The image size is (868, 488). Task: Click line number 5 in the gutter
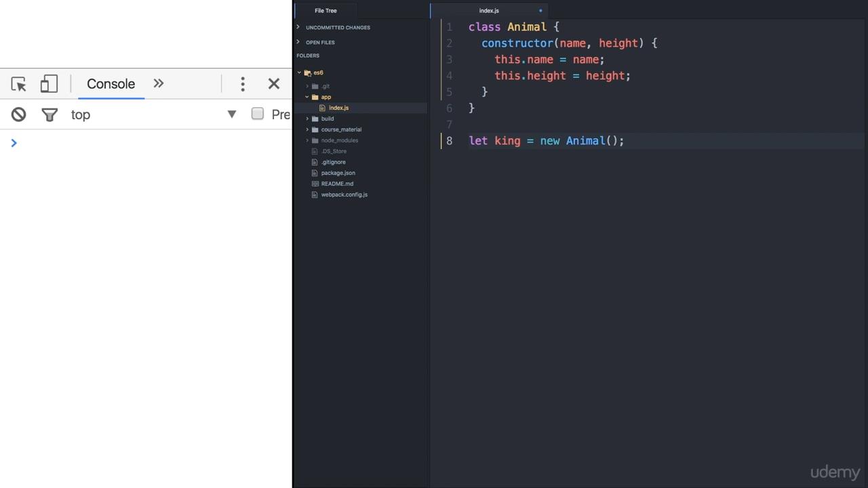click(449, 92)
